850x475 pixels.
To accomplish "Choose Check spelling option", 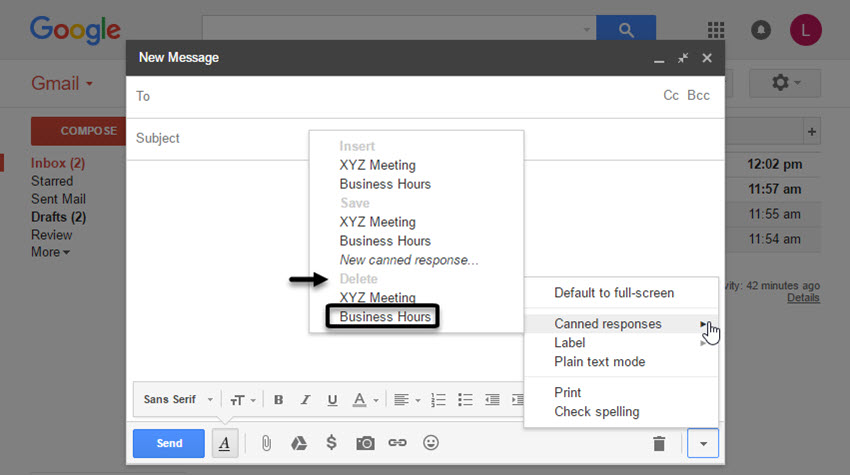I will (596, 412).
